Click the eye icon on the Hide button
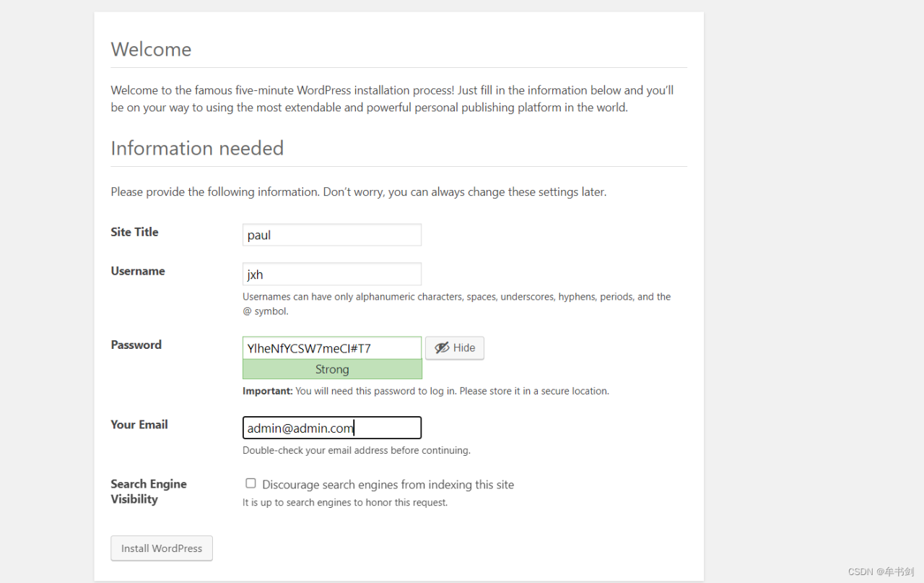Image resolution: width=924 pixels, height=583 pixels. coord(442,348)
